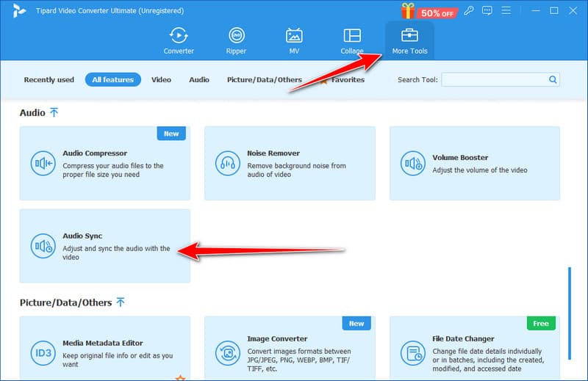This screenshot has width=588, height=381.
Task: Click the File Date Changer icon
Action: pyautogui.click(x=412, y=353)
